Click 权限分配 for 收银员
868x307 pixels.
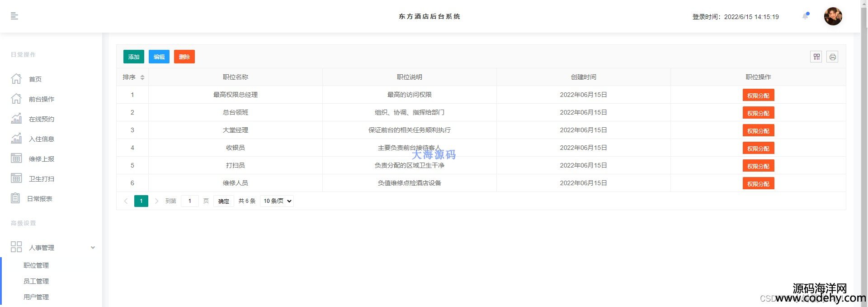coord(758,148)
